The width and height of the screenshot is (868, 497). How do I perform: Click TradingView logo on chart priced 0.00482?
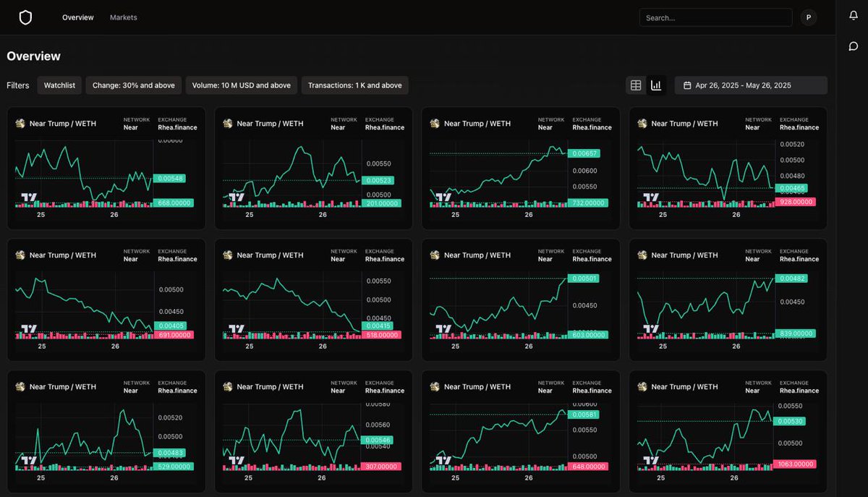pos(651,329)
